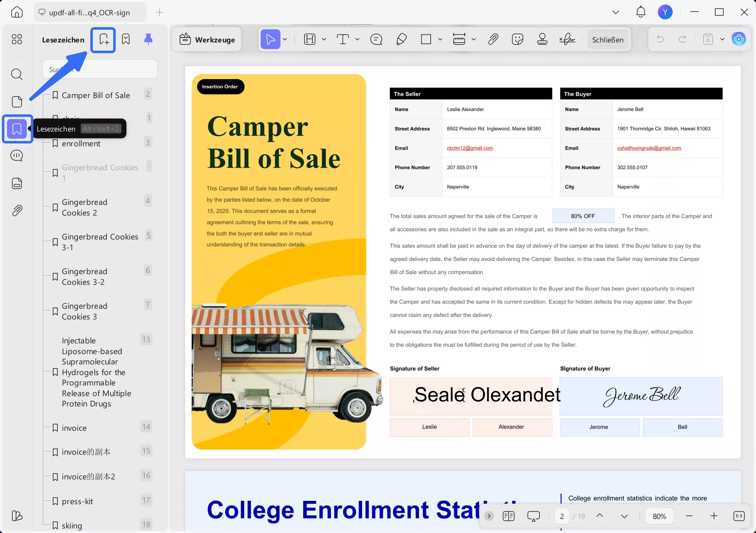Viewport: 756px width, 533px height.
Task: Undo the last action
Action: [x=660, y=39]
